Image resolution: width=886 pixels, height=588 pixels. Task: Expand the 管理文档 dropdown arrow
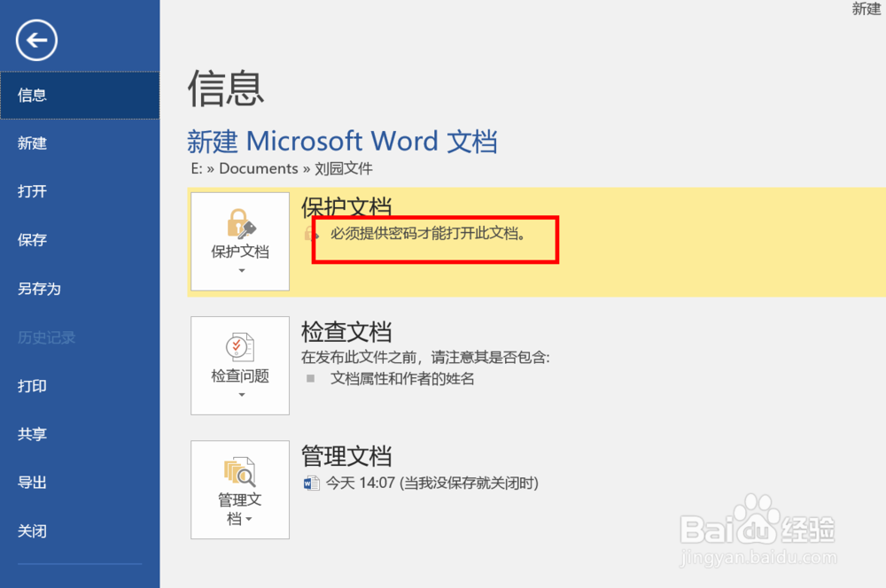pos(249,519)
